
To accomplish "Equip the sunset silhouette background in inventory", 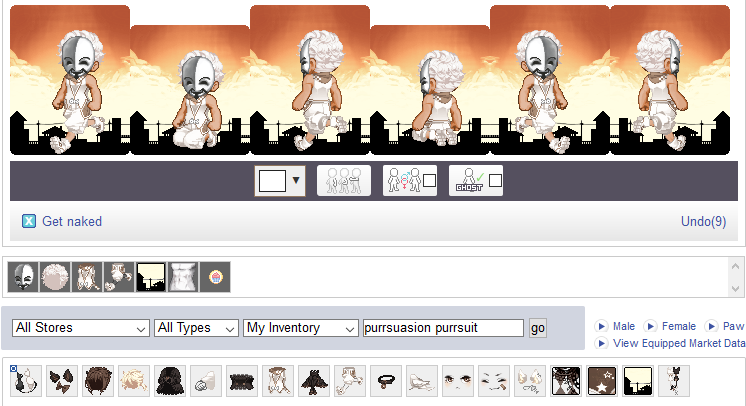I will [638, 381].
